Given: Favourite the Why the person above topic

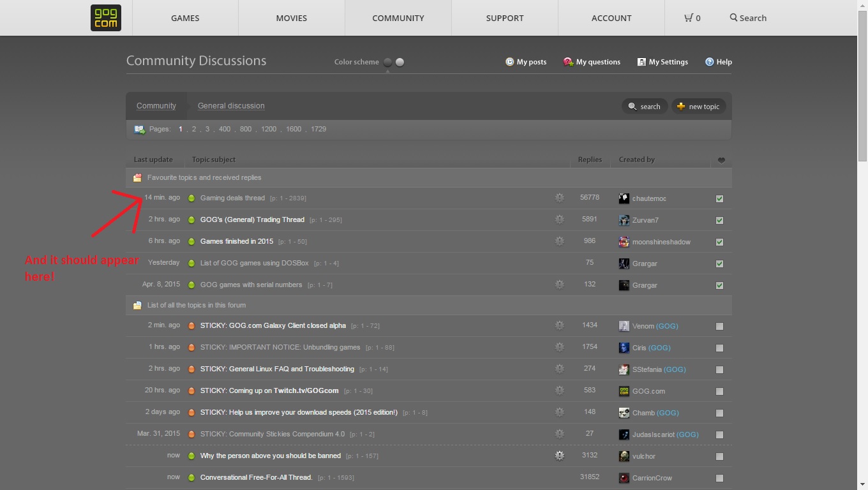Looking at the screenshot, I should 720,456.
